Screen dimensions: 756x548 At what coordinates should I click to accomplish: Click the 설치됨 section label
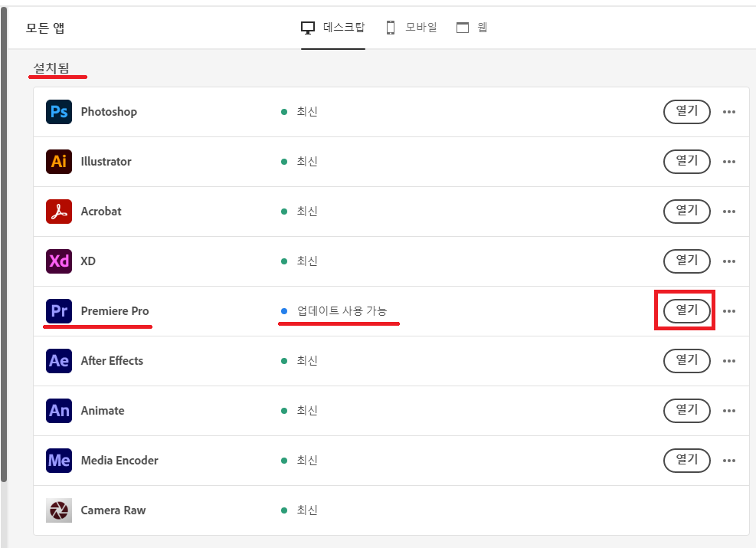click(x=51, y=68)
